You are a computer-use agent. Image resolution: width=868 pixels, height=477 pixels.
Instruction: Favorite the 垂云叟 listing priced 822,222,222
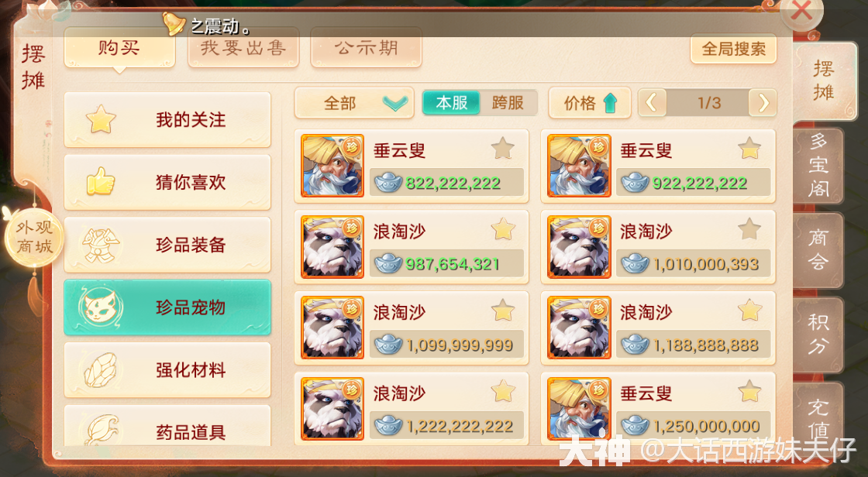pyautogui.click(x=503, y=149)
